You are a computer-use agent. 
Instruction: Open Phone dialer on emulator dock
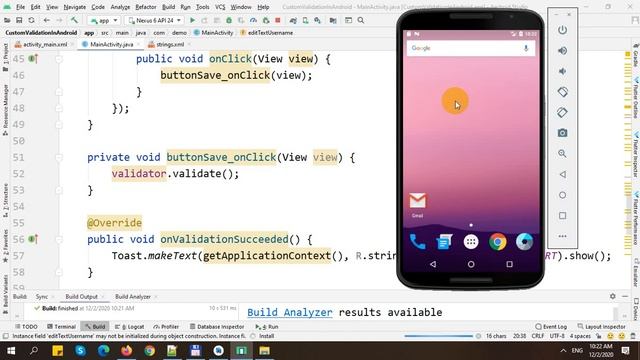click(418, 242)
